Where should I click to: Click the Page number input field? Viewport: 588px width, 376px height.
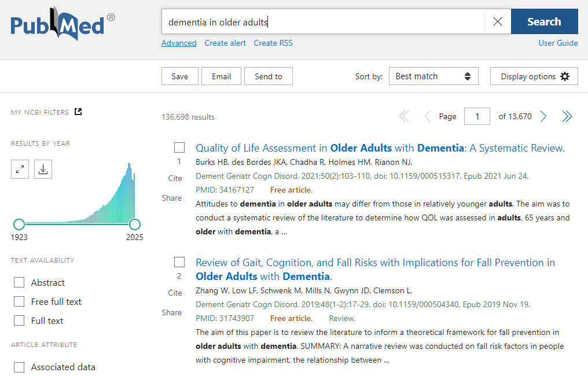point(477,116)
